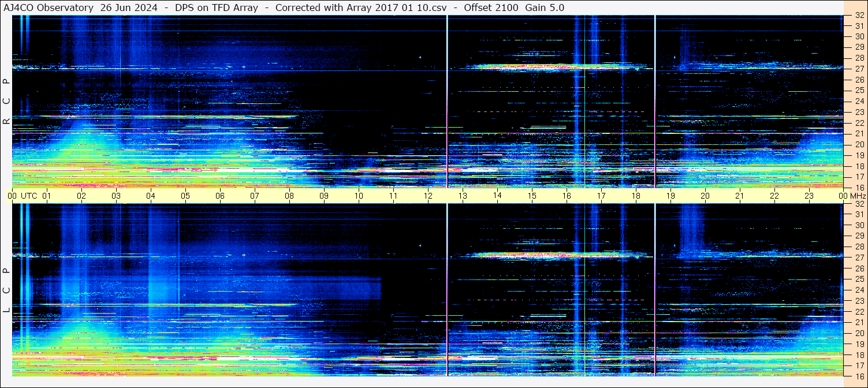Click the 06 hour label on time axis
This screenshot has height=388, width=868.
point(220,196)
